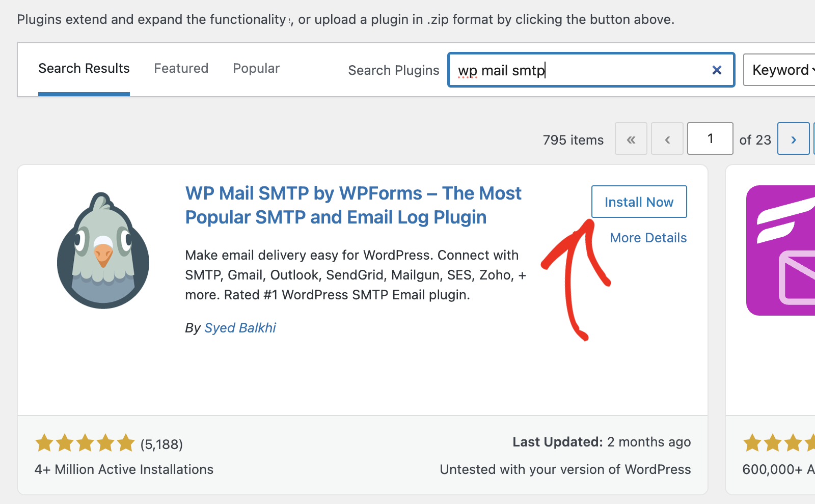Visit author Syed Balkhi's link
Image resolution: width=815 pixels, height=504 pixels.
tap(240, 328)
